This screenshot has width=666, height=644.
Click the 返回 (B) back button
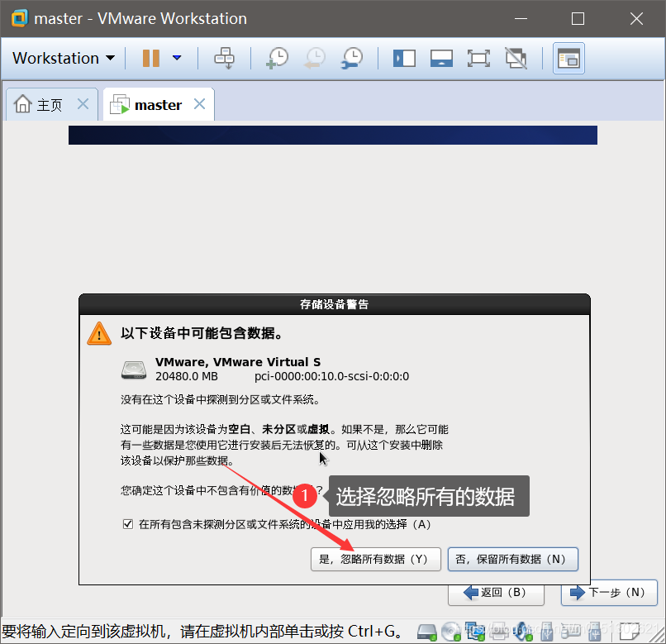(x=496, y=593)
